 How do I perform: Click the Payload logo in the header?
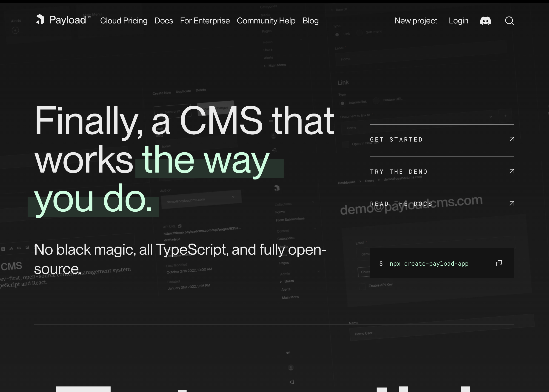coord(63,20)
